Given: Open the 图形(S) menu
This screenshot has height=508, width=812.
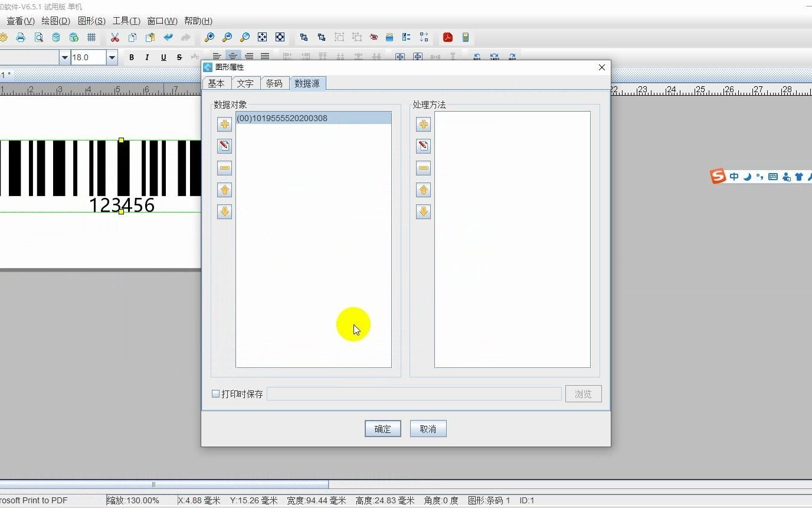Looking at the screenshot, I should [91, 21].
